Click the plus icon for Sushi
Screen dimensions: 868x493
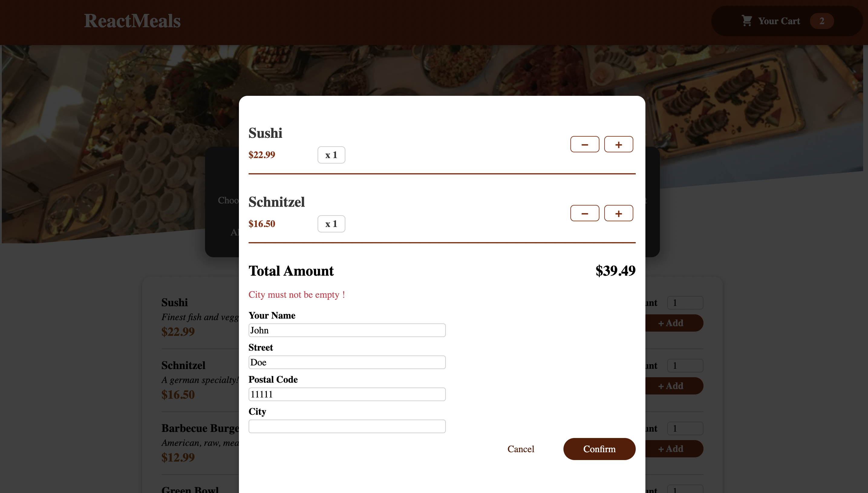[x=619, y=144]
